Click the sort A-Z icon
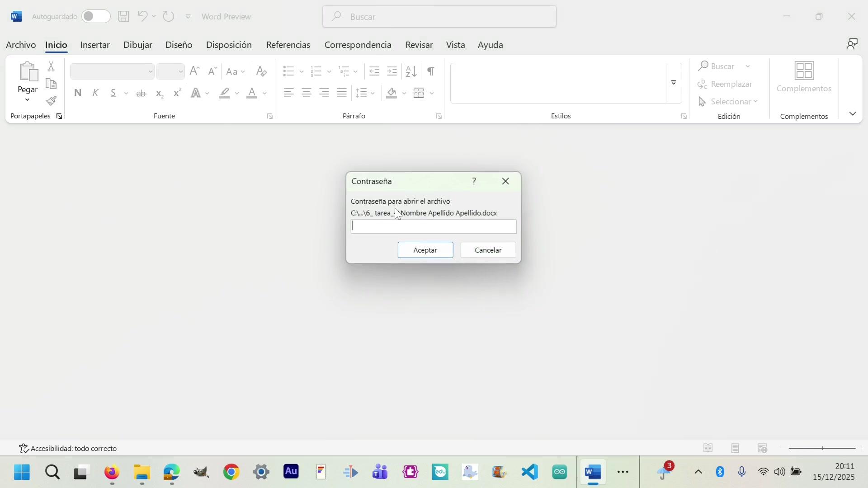This screenshot has width=868, height=488. pos(411,71)
